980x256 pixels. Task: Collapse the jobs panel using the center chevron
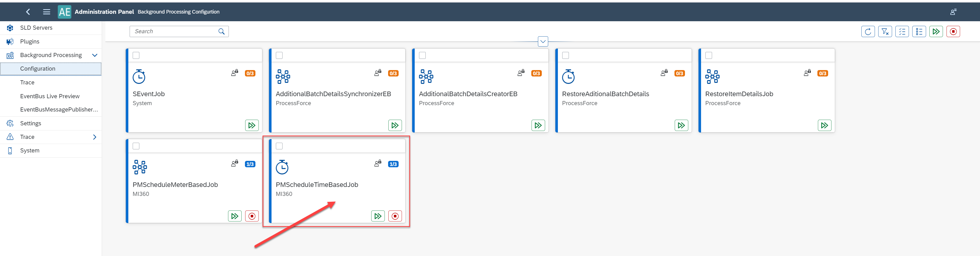click(x=543, y=41)
